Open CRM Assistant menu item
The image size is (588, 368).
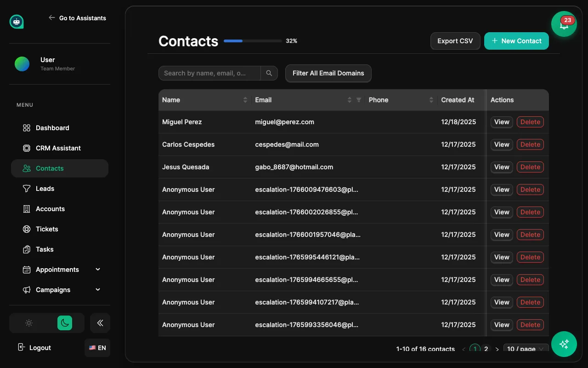click(x=60, y=148)
